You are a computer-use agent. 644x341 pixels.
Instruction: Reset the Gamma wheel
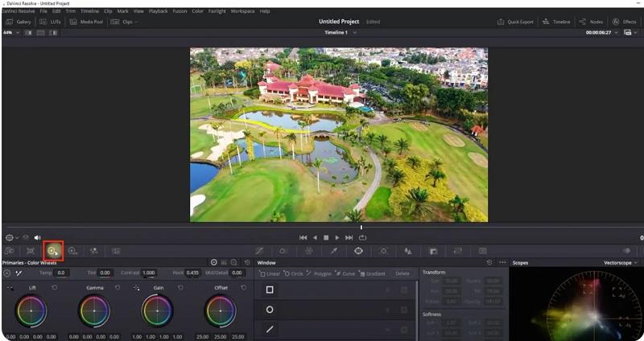pyautogui.click(x=118, y=288)
